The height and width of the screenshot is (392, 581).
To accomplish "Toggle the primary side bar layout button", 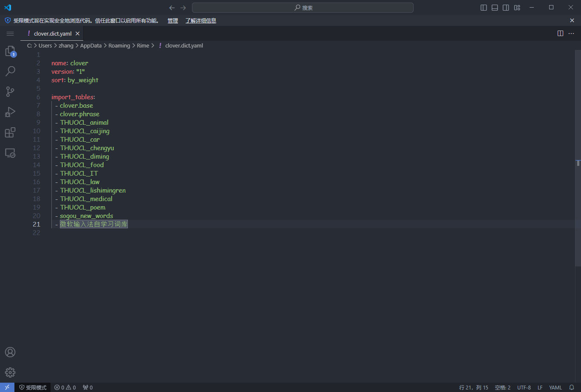I will pos(484,8).
